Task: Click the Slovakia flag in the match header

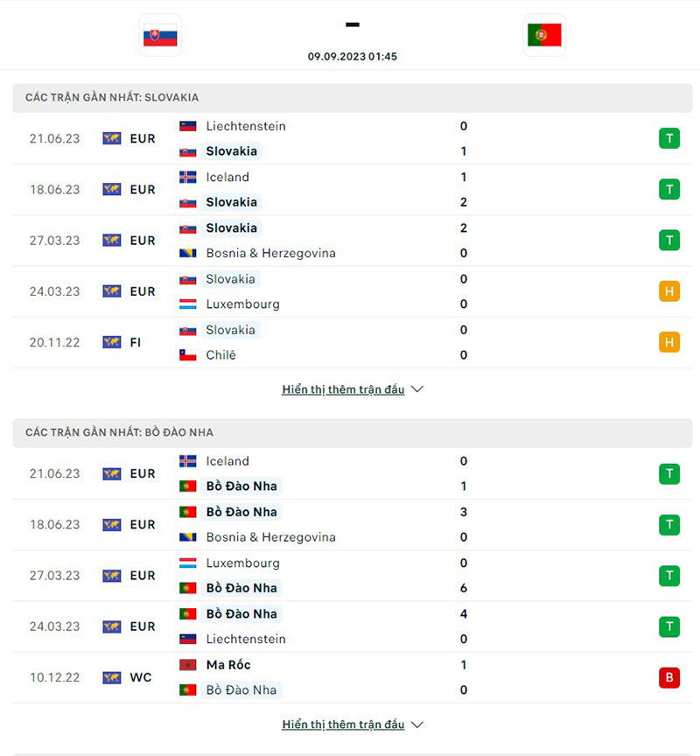Action: pyautogui.click(x=160, y=36)
